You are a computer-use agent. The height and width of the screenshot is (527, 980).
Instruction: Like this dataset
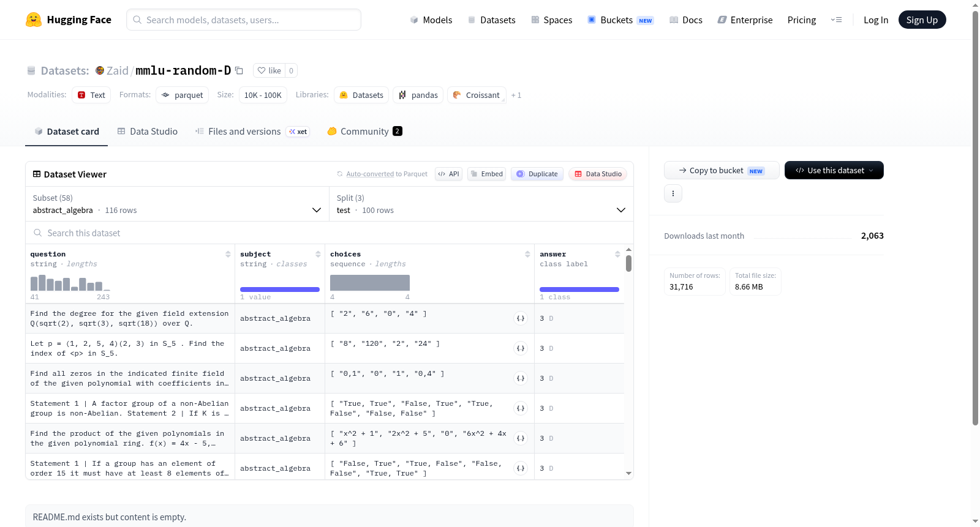click(x=269, y=70)
